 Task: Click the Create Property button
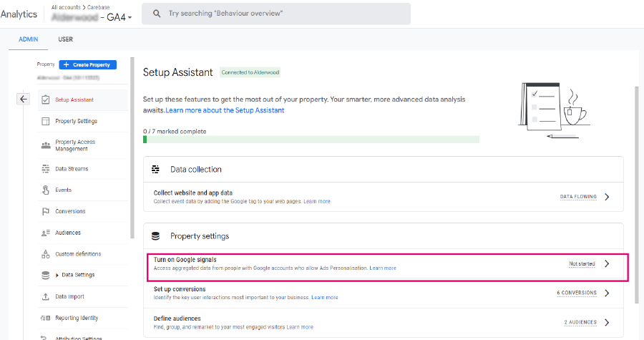(88, 65)
